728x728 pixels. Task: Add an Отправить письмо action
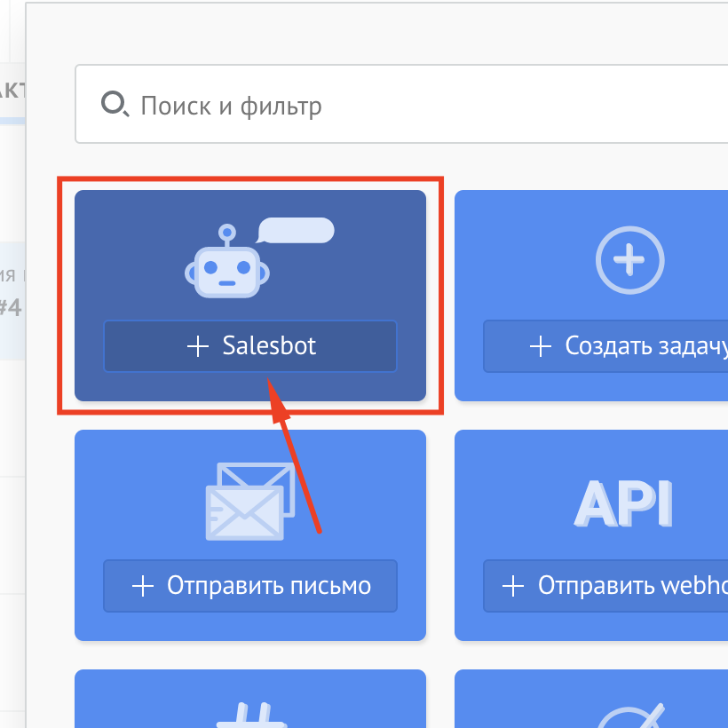(250, 586)
